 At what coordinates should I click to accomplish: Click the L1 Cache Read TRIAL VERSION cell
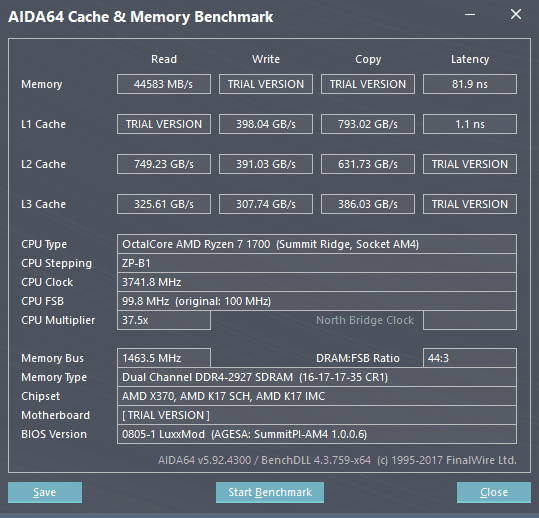point(164,124)
